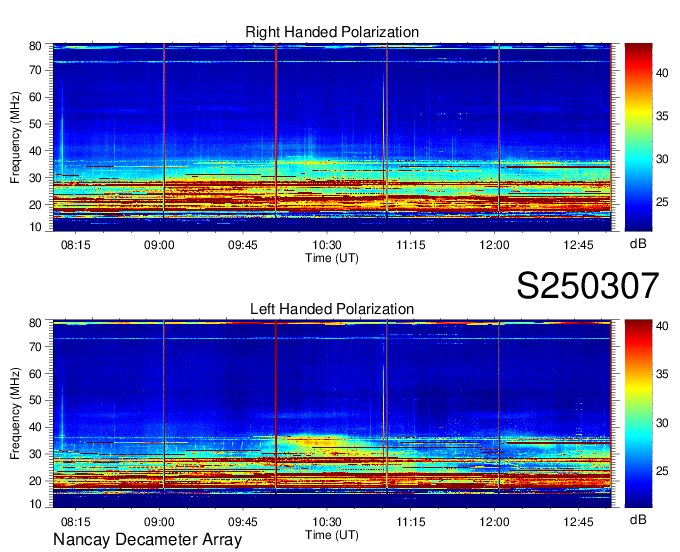Click "11:15" tick on left-handed plot time axis

[x=411, y=522]
